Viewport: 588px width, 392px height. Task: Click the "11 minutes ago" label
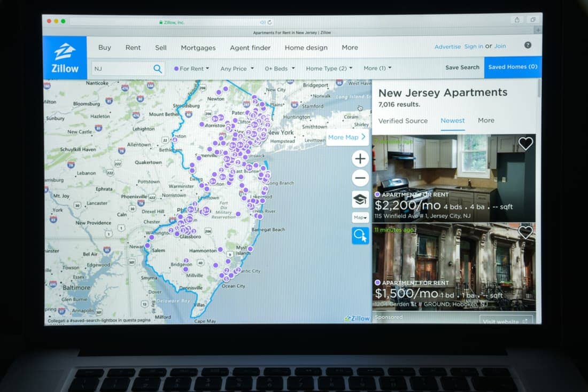(394, 230)
